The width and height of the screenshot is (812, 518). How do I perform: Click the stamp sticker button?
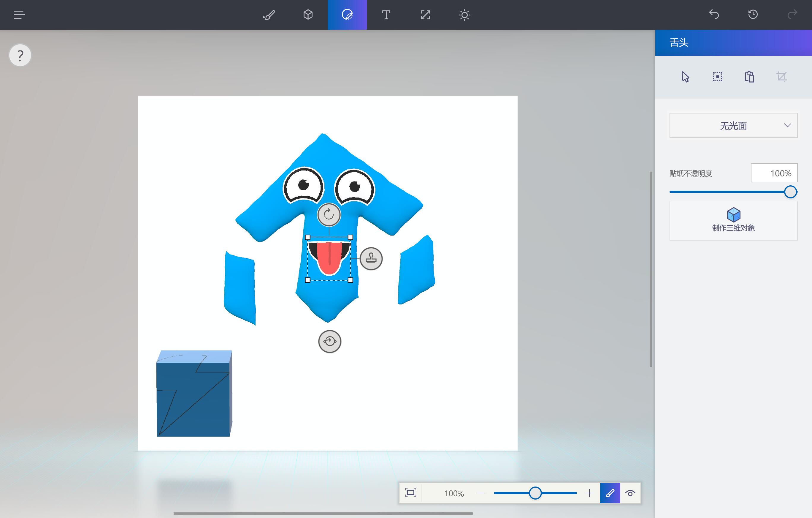371,258
